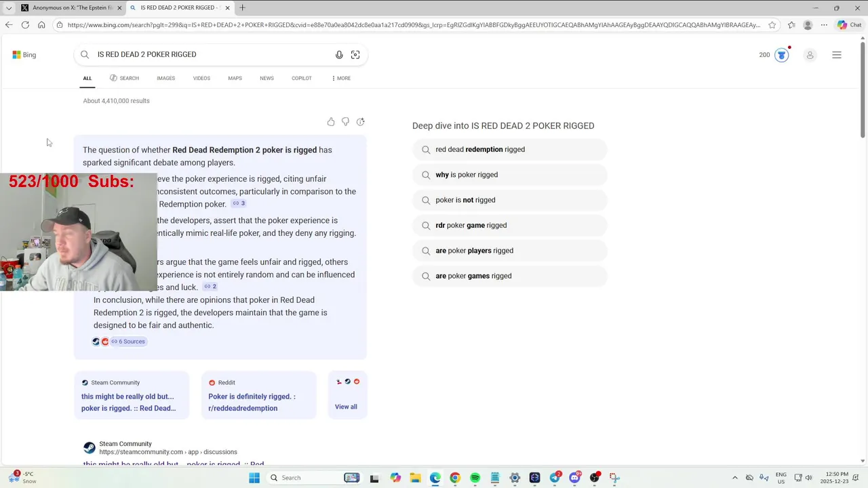The height and width of the screenshot is (488, 868).
Task: Like the AI answer with thumbs up
Action: (x=331, y=122)
